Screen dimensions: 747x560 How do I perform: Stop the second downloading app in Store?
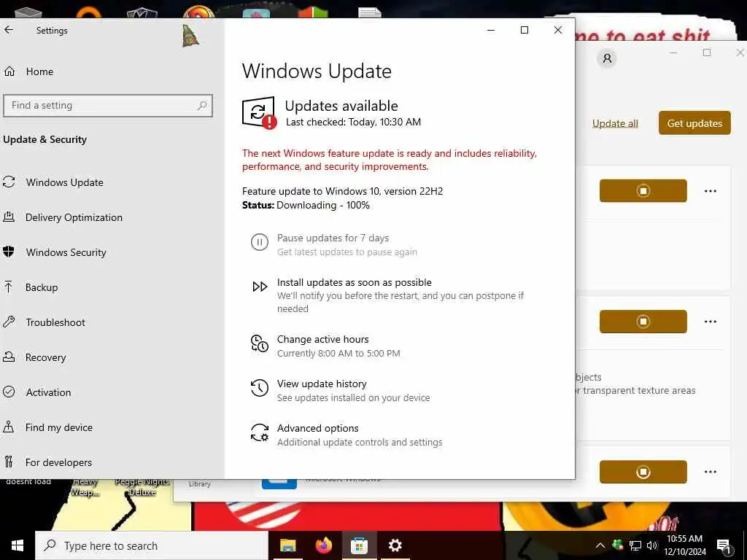[x=643, y=322]
